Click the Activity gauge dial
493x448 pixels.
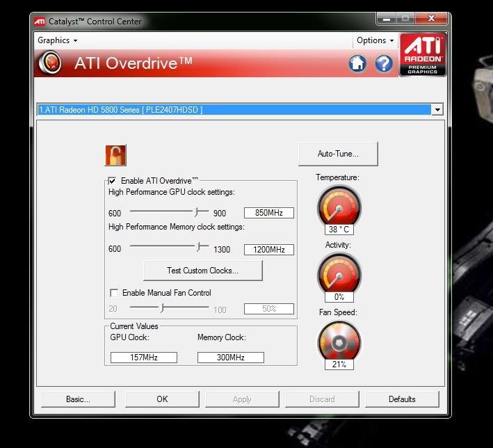tap(339, 273)
